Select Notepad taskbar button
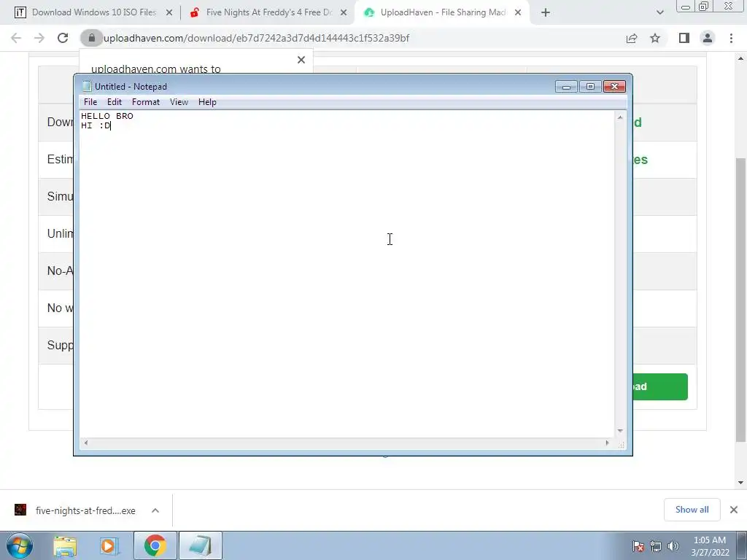 [201, 545]
